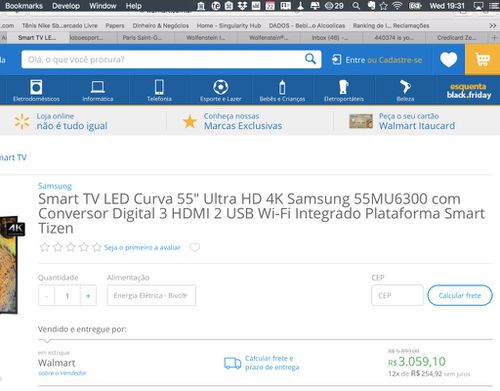Image resolution: width=500 pixels, height=391 pixels.
Task: Open the Bookmarks menu
Action: pos(24,6)
